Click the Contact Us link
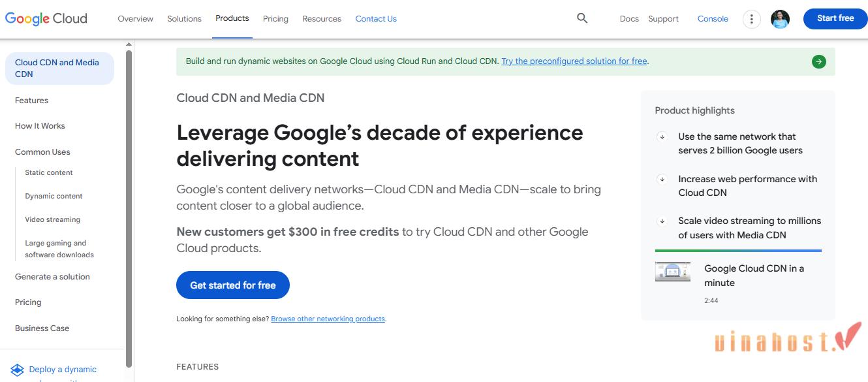The image size is (868, 382). coord(376,19)
